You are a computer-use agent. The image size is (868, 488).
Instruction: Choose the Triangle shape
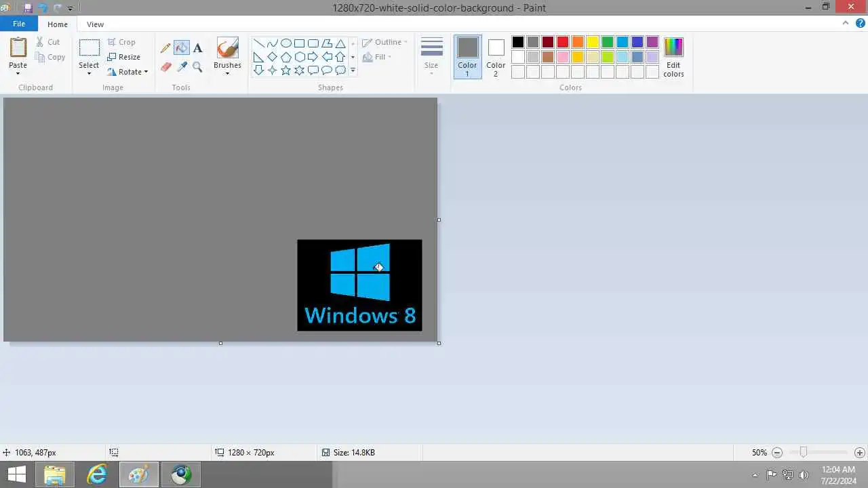[x=340, y=43]
